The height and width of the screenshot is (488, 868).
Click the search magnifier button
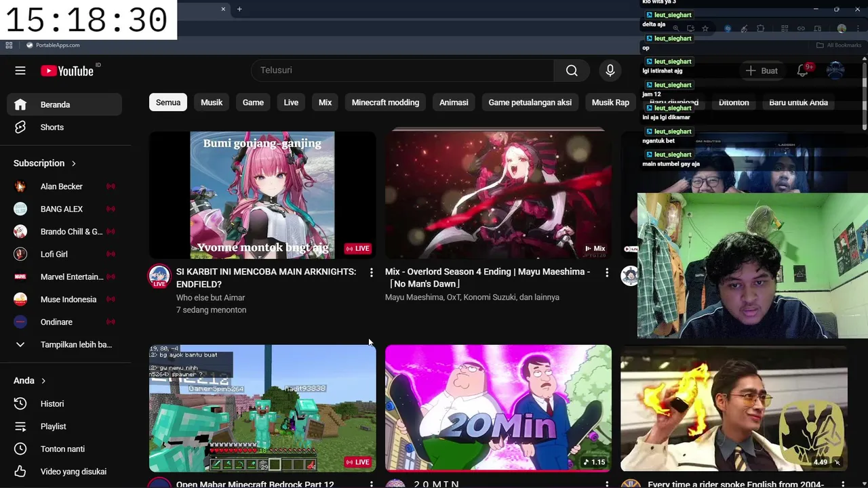[x=572, y=70]
